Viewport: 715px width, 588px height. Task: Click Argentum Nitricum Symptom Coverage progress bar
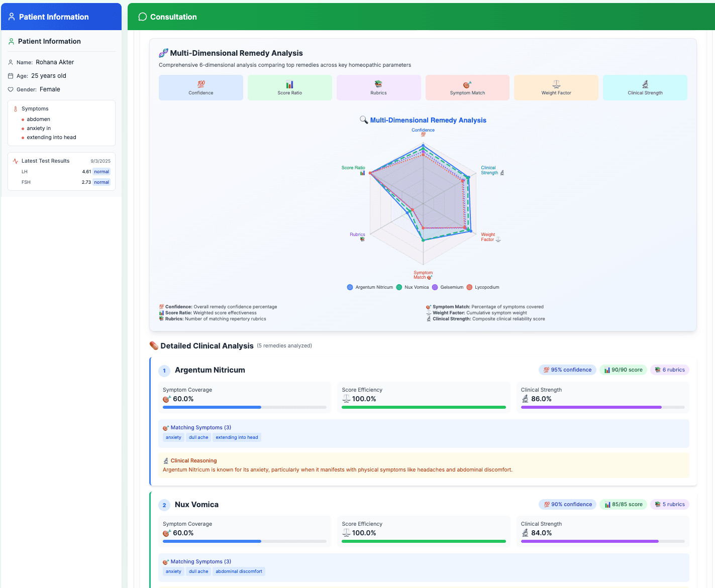pyautogui.click(x=244, y=407)
